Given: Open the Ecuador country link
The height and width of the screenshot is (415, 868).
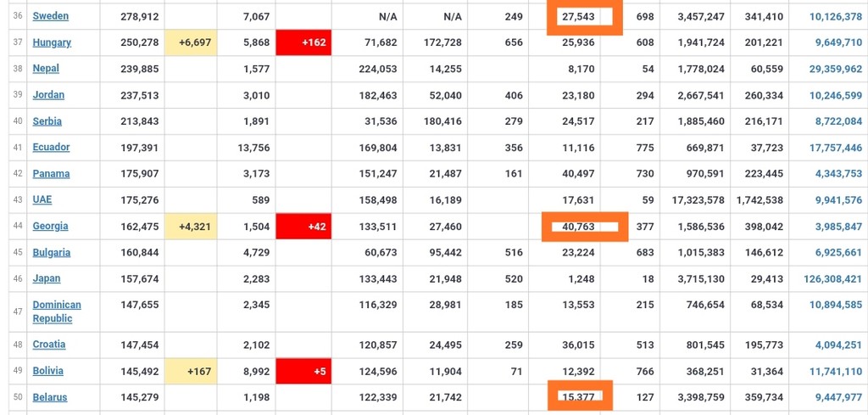Looking at the screenshot, I should 51,147.
